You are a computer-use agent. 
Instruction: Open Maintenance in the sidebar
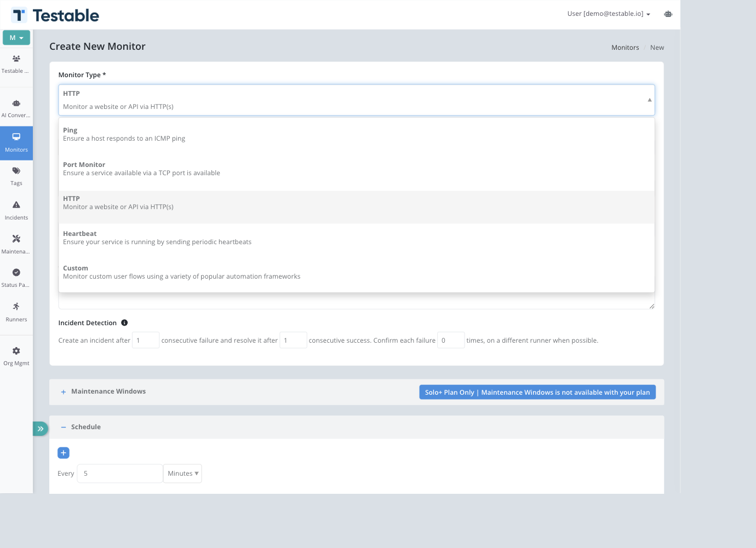pos(16,245)
